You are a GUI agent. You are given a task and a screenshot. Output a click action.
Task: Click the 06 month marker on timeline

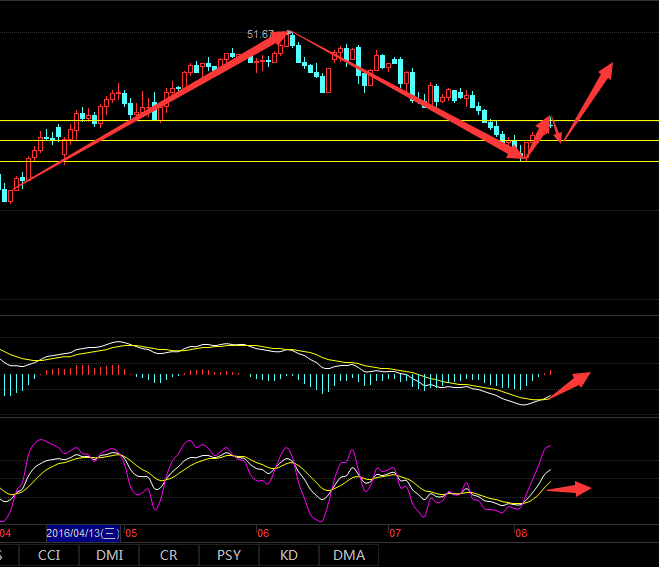(x=263, y=534)
